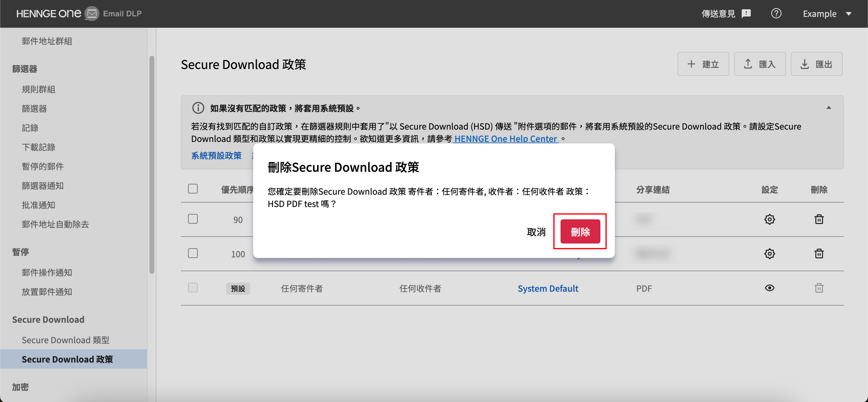Click the 匯出 export button
The height and width of the screenshot is (402, 868).
[x=816, y=64]
